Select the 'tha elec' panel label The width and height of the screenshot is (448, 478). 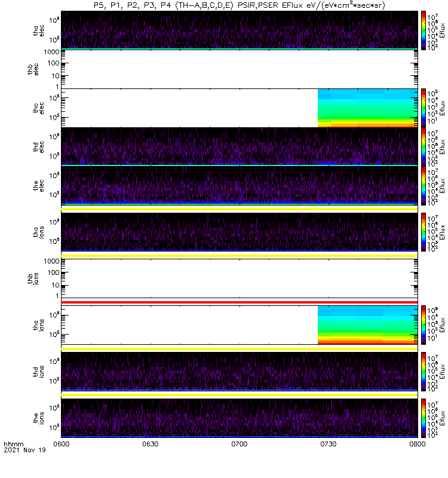(38, 30)
